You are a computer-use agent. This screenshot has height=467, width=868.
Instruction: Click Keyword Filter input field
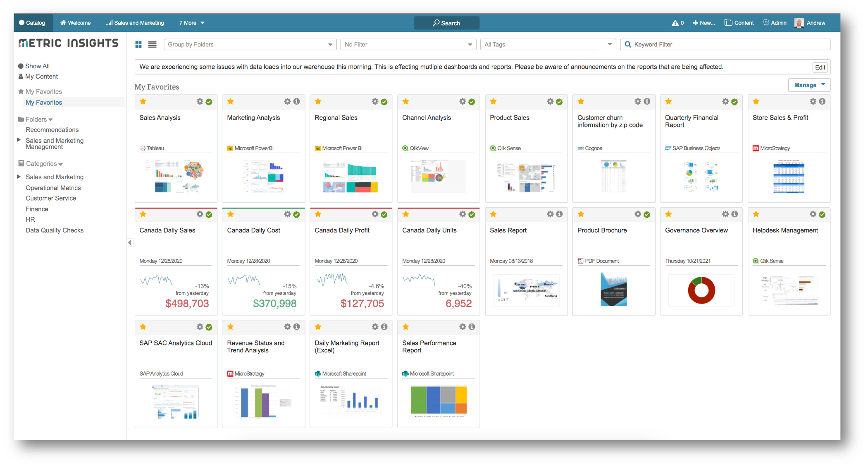pos(725,45)
